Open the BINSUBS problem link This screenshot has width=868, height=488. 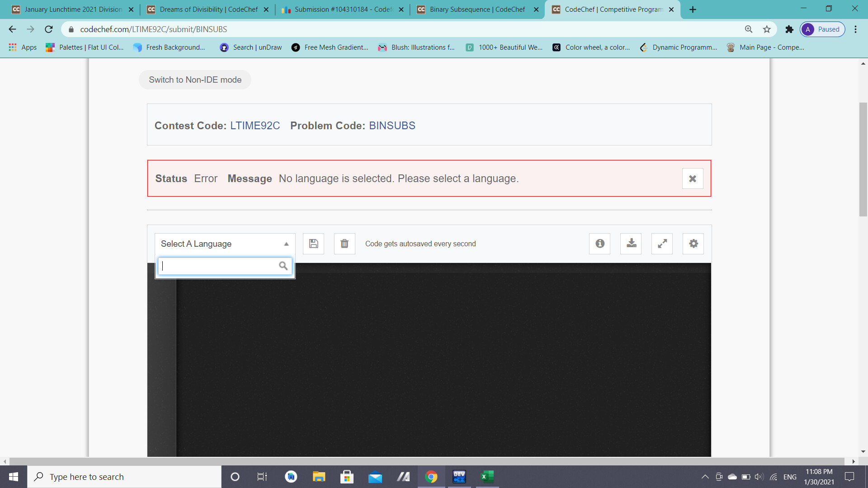point(392,126)
